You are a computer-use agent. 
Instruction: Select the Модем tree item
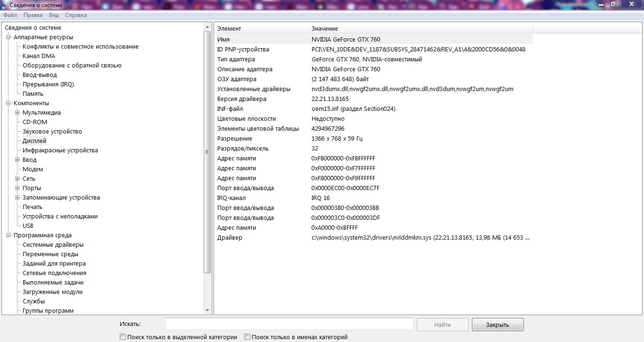(33, 169)
